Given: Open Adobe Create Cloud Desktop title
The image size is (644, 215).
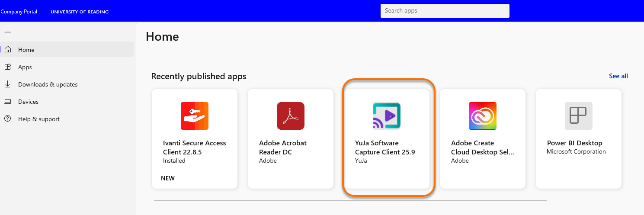Looking at the screenshot, I should click(x=483, y=148).
